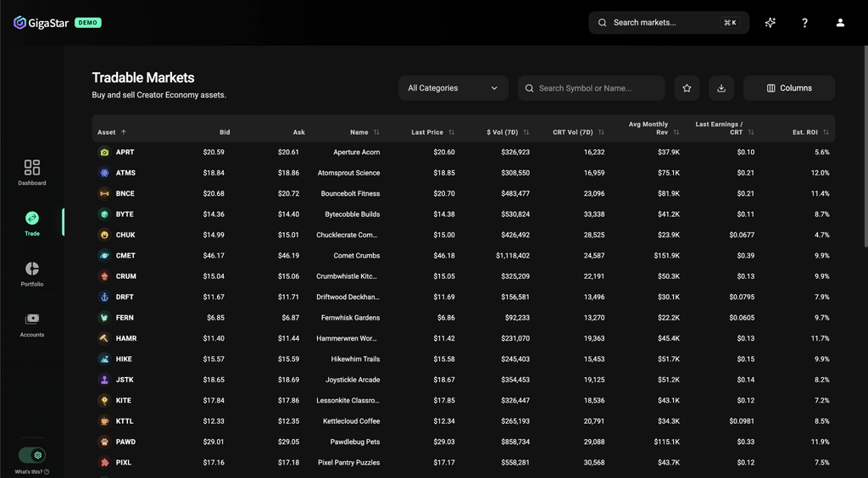
Task: Click the JSTK joystick icon
Action: tap(104, 380)
